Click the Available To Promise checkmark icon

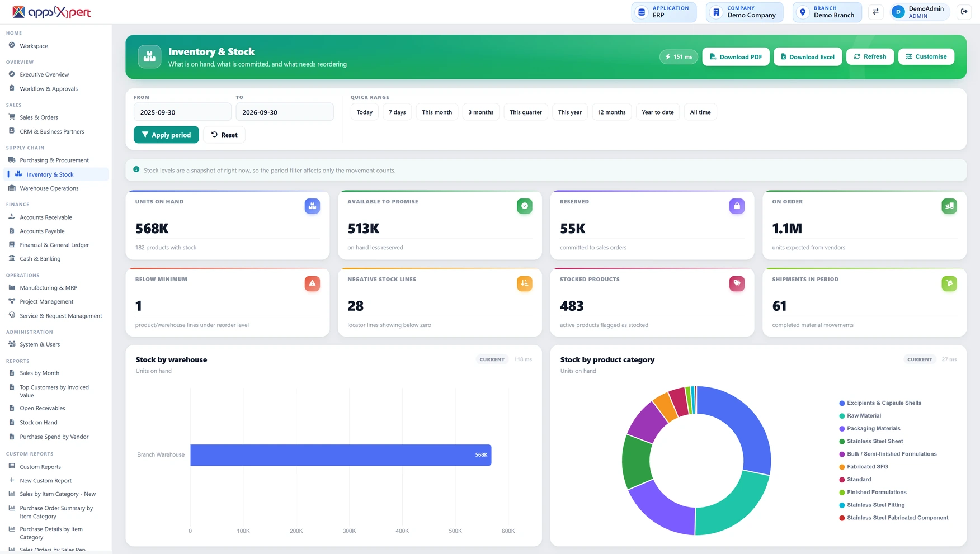coord(525,206)
